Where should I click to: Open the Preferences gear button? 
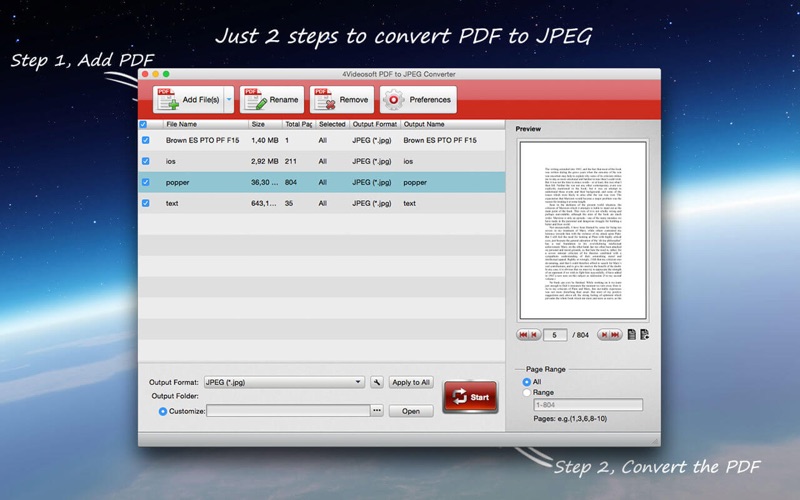click(x=418, y=100)
